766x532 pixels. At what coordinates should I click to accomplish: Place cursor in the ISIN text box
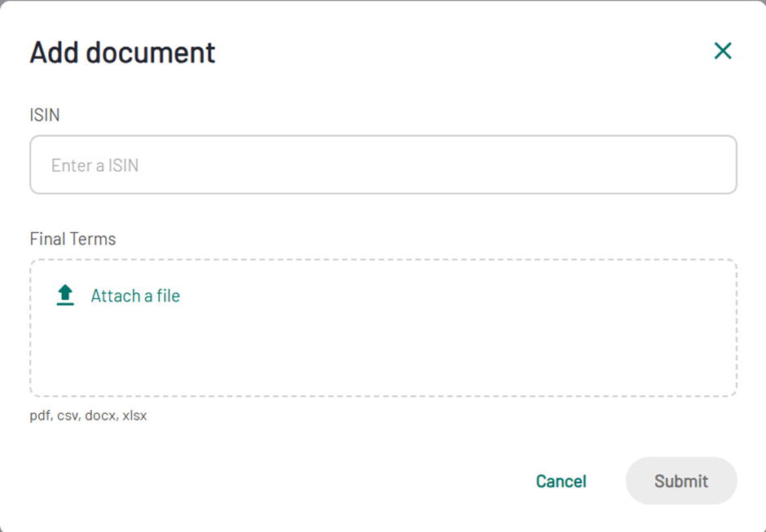383,165
